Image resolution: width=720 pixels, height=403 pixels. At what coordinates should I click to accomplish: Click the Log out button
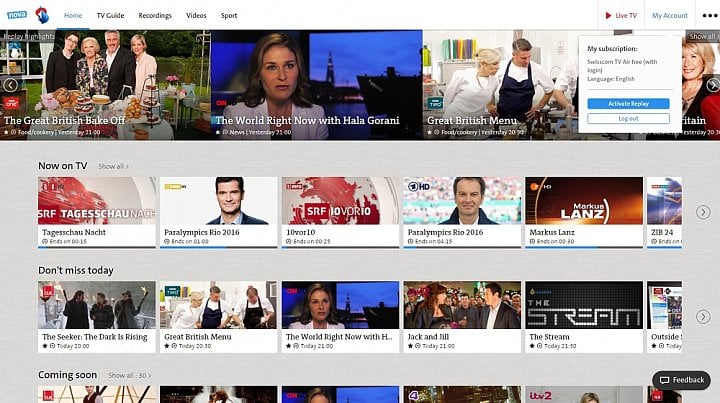628,118
